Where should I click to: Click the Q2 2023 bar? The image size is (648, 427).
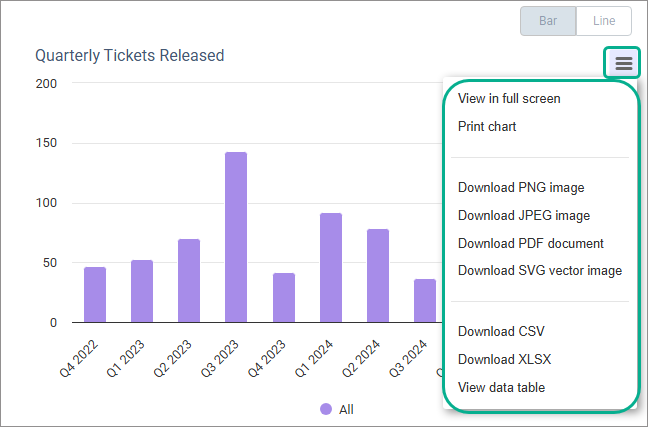(x=189, y=280)
